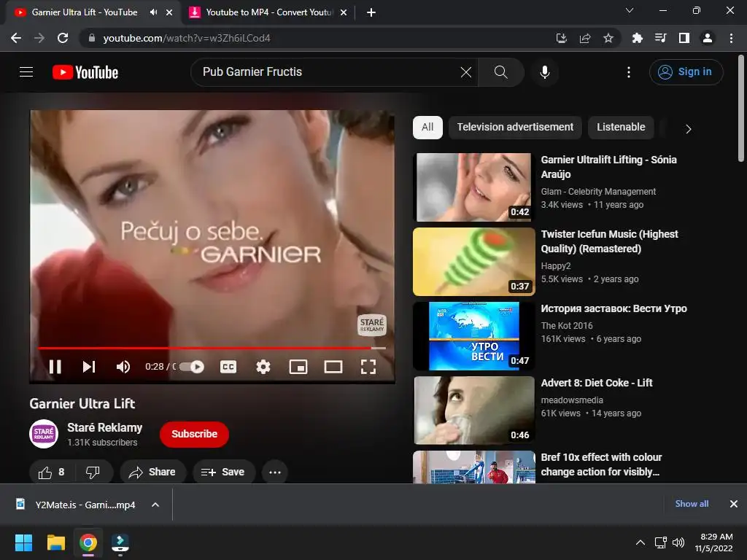The width and height of the screenshot is (747, 560).
Task: Open YouTube settings three-dot menu
Action: point(628,72)
